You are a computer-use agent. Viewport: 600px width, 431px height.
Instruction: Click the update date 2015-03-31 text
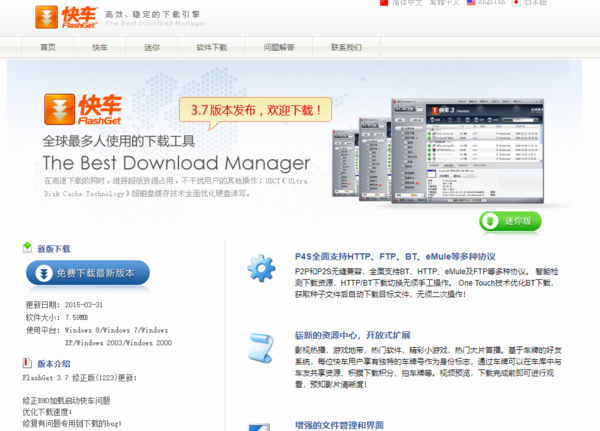click(x=83, y=305)
